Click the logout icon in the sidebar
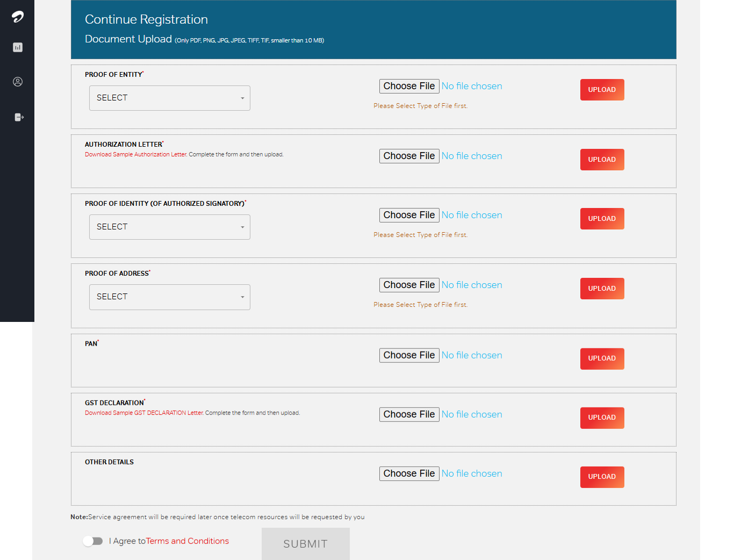Screen dimensions: 734x560 point(17,117)
